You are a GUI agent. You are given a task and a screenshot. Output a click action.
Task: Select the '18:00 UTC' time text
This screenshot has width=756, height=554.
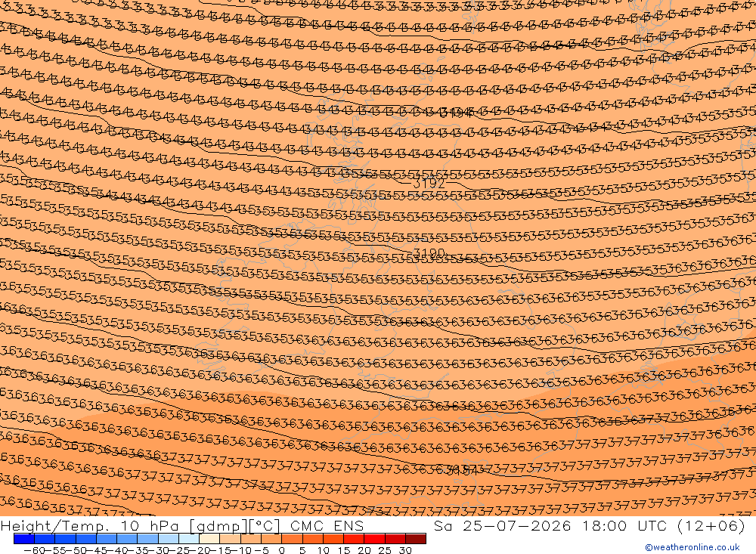click(x=624, y=525)
